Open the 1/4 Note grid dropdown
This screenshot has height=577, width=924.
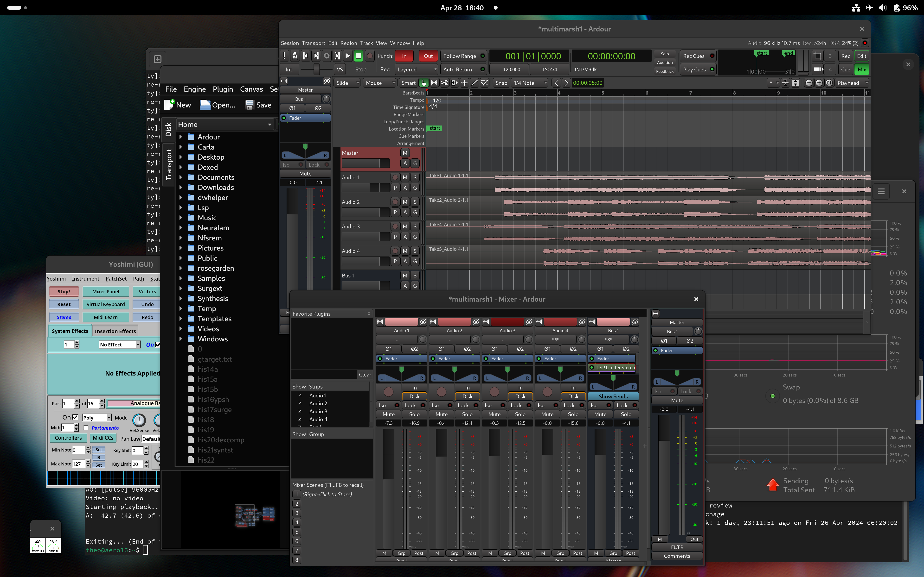point(530,83)
